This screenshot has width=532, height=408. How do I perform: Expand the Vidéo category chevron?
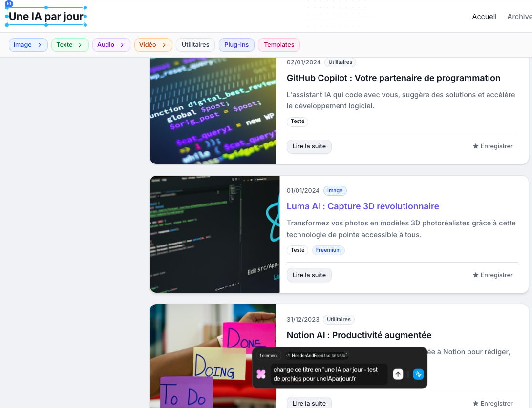[x=164, y=45]
